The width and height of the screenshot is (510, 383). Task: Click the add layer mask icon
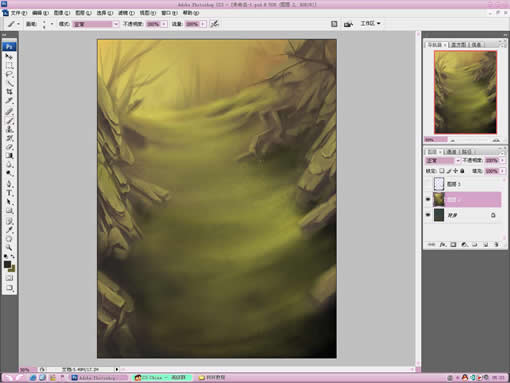[453, 245]
